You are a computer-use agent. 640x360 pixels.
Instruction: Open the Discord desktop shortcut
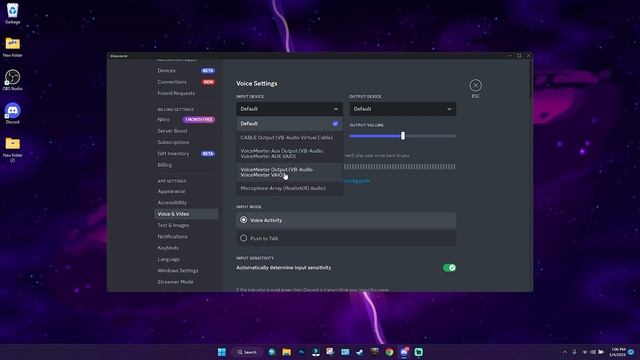(x=13, y=113)
